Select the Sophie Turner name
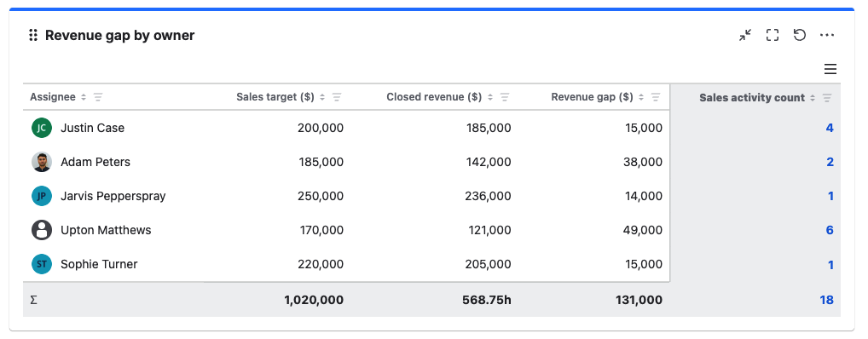Viewport: 868px width, 339px height. (x=99, y=264)
